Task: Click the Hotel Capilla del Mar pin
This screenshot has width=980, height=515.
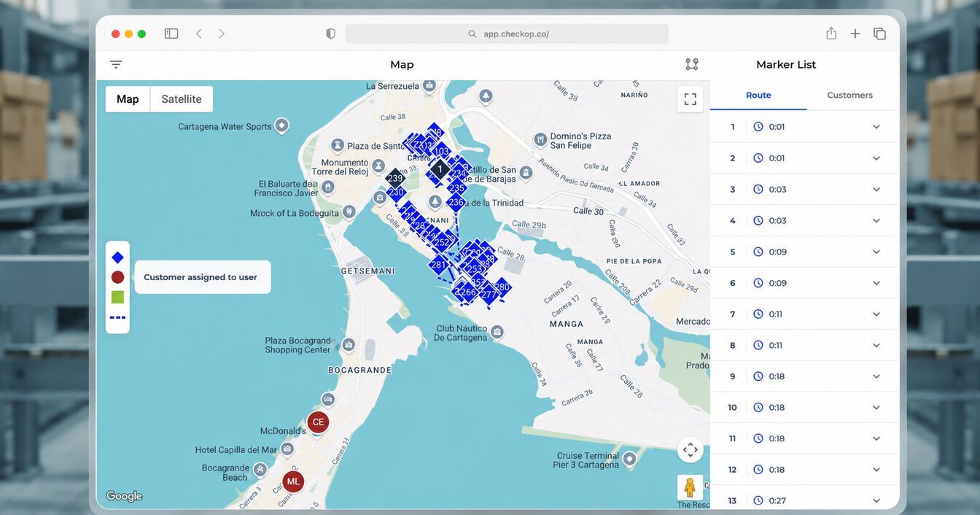Action: [x=287, y=449]
